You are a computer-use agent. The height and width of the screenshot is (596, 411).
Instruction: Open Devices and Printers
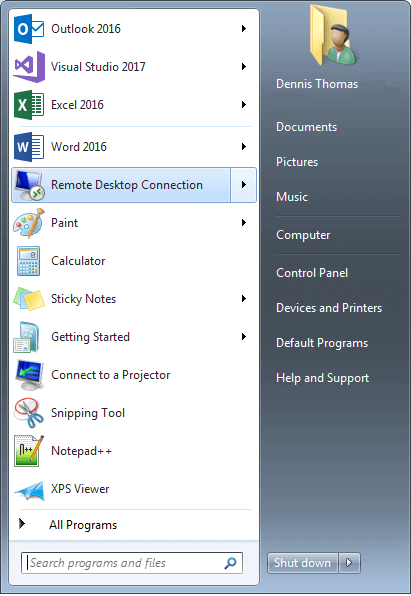[x=329, y=308]
